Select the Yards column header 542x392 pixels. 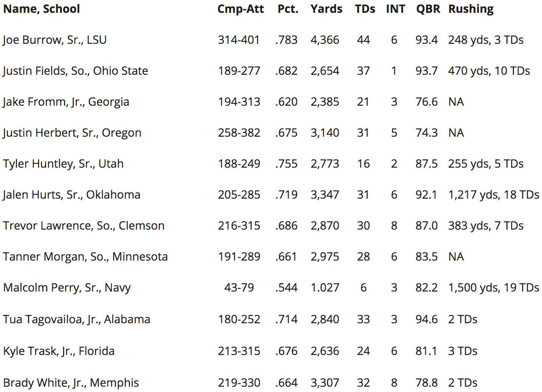point(327,9)
